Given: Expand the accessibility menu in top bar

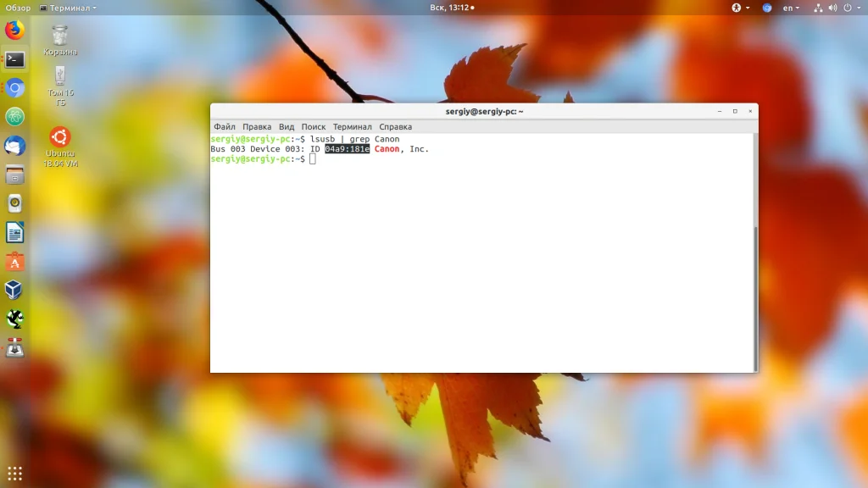Looking at the screenshot, I should (x=741, y=8).
